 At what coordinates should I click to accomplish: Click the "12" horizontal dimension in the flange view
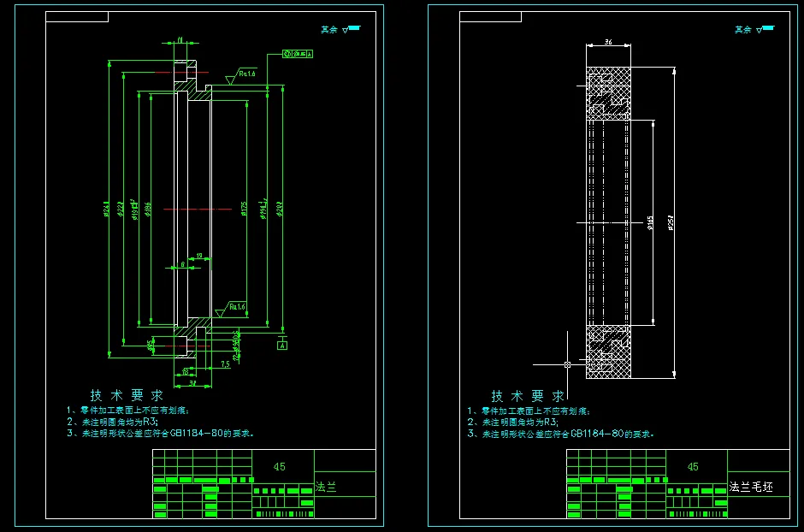199,255
